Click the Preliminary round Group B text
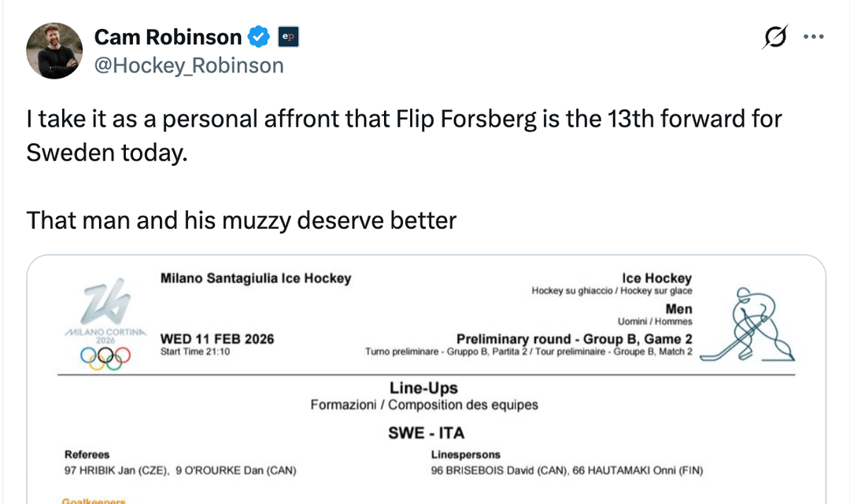The height and width of the screenshot is (504, 850). coord(575,339)
